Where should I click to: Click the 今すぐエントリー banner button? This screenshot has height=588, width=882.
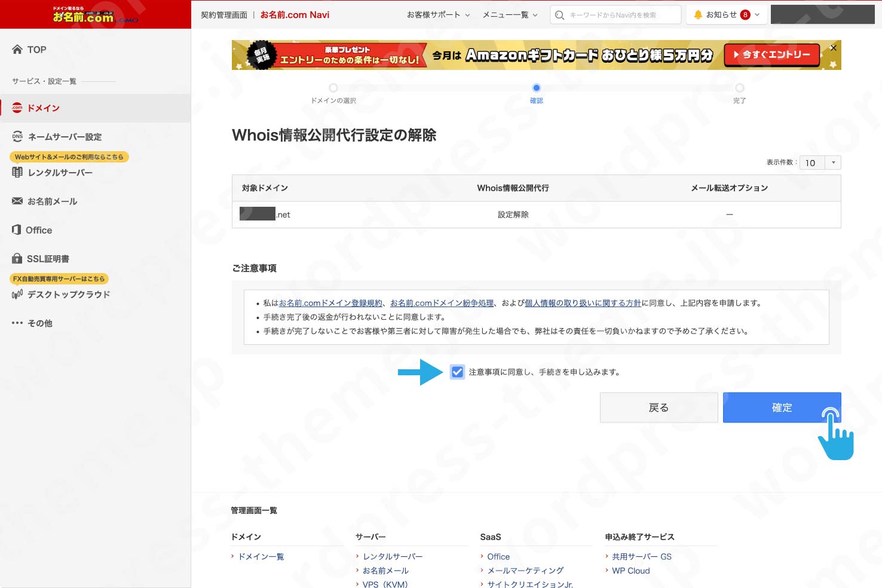pyautogui.click(x=771, y=55)
